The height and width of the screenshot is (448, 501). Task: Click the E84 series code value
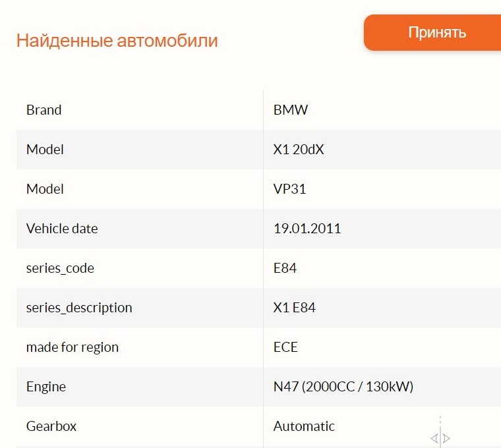[285, 268]
